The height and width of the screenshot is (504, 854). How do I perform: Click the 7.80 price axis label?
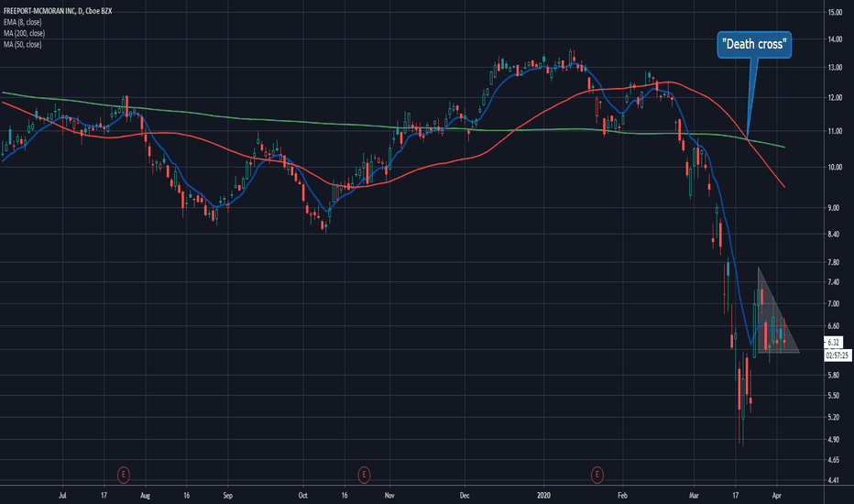click(833, 263)
